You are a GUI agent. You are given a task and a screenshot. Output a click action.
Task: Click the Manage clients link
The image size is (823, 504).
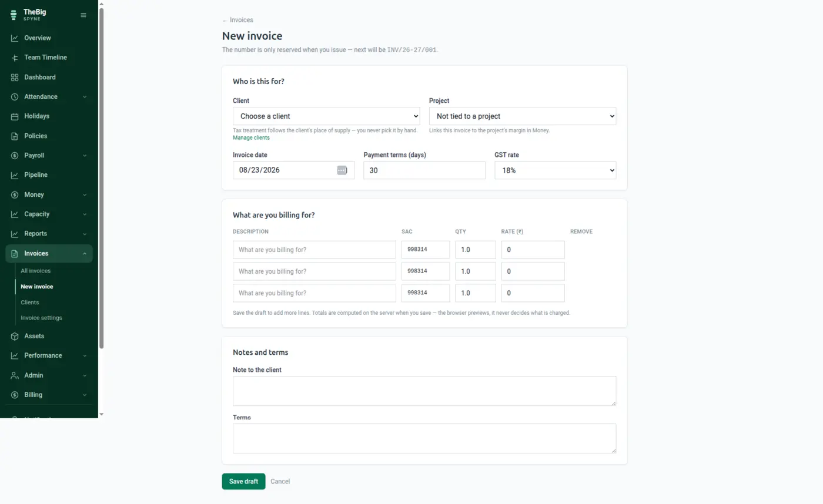pos(251,138)
